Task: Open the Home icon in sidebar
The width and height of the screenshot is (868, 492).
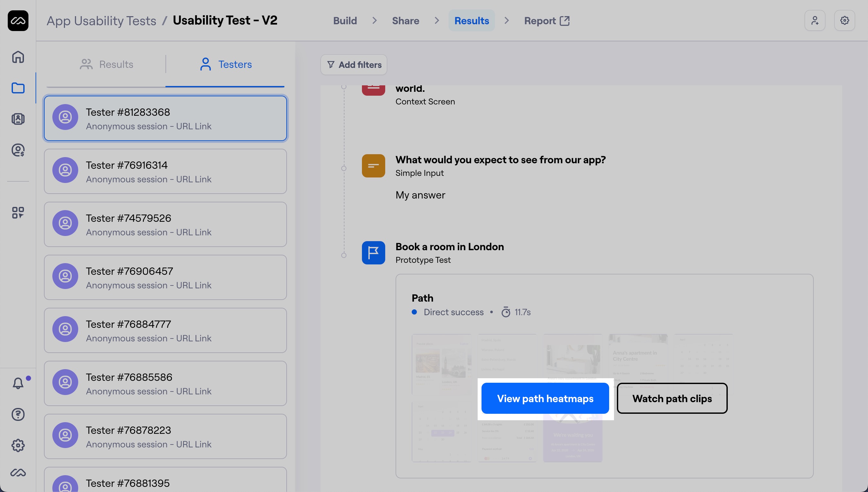Action: point(18,57)
